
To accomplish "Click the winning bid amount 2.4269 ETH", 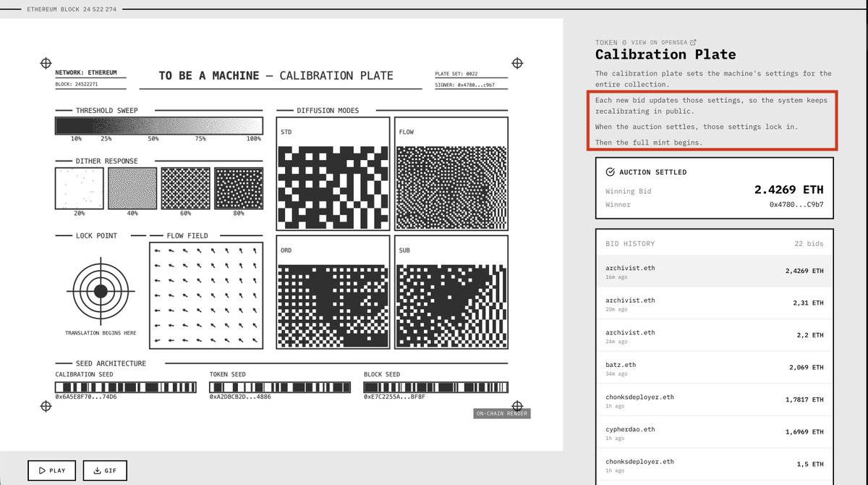I will pos(788,190).
